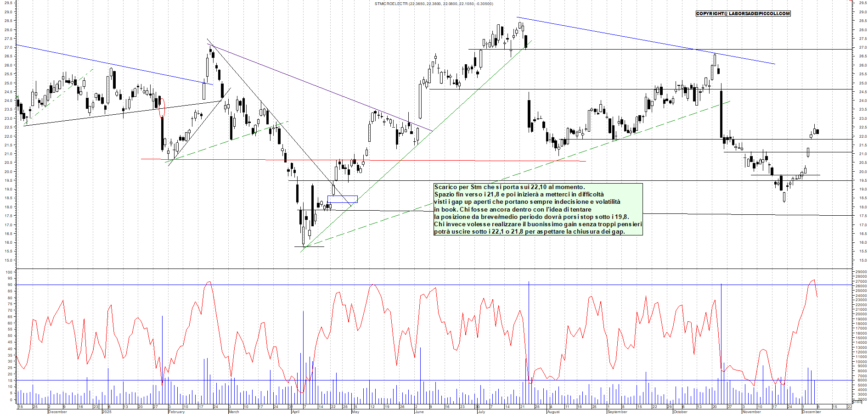Select the October label on the time axis

[x=680, y=412]
